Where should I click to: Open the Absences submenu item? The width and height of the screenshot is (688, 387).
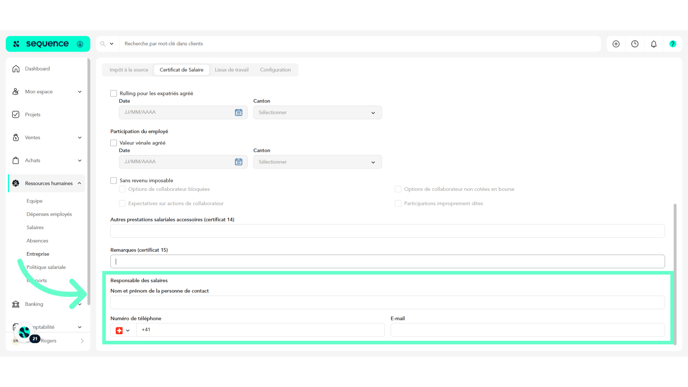37,240
